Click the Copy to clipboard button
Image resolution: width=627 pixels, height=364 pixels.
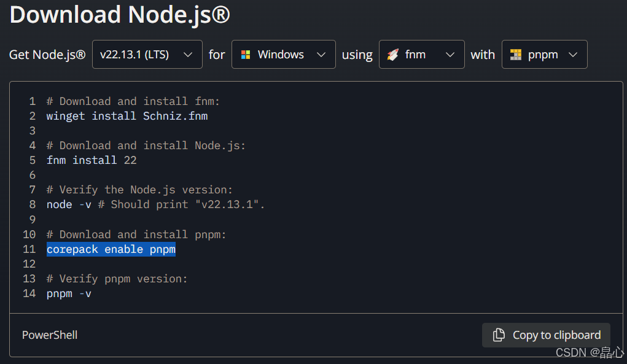pyautogui.click(x=546, y=335)
